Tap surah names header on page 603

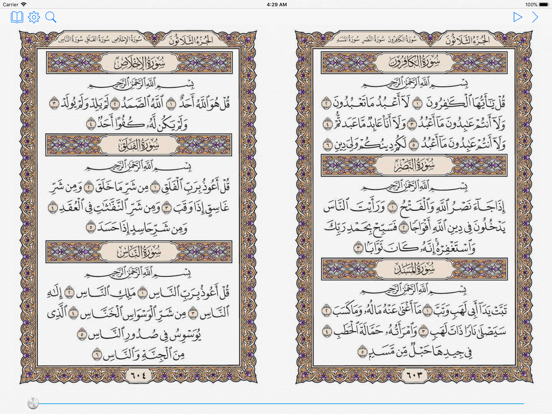pos(377,39)
